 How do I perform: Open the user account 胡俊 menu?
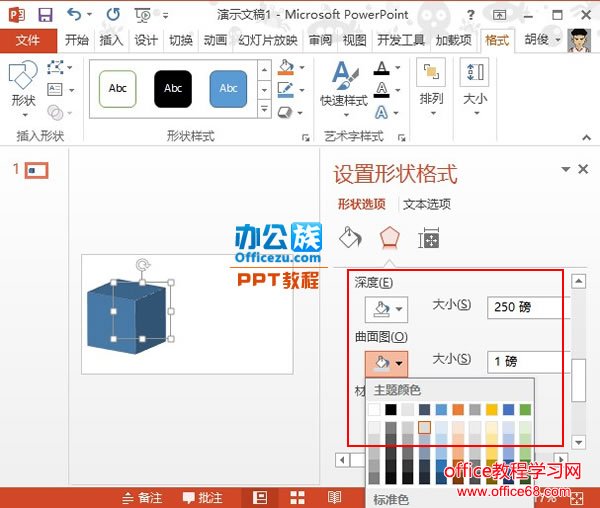coord(542,40)
